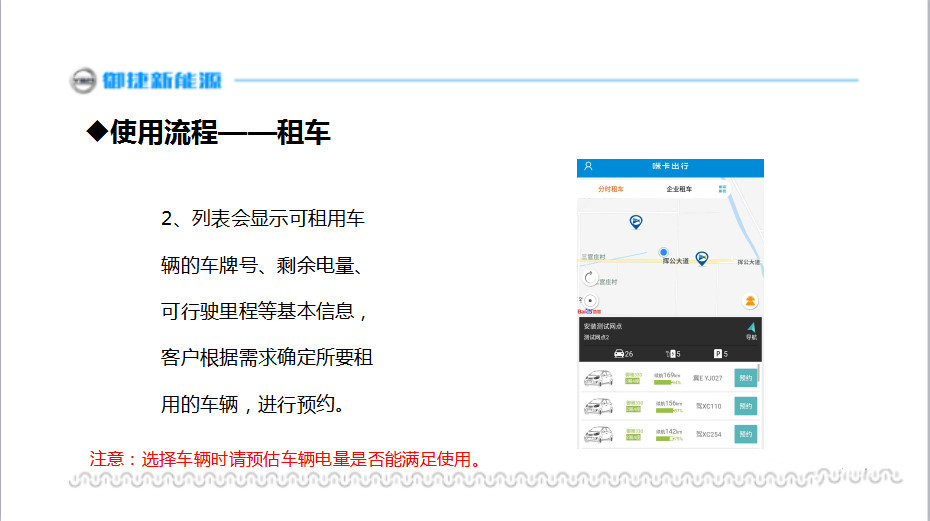Click the 御捷新能源 logo emblem
930x521 pixels.
[83, 80]
